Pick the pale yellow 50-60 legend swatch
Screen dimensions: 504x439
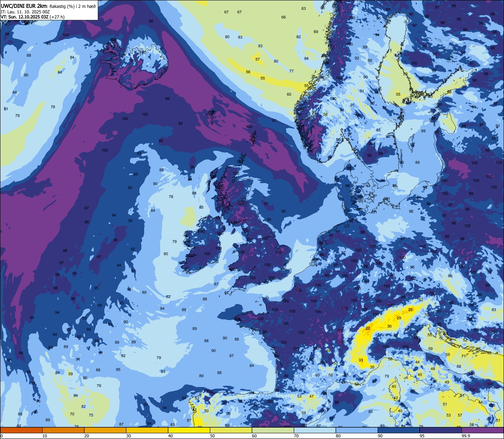(x=231, y=430)
